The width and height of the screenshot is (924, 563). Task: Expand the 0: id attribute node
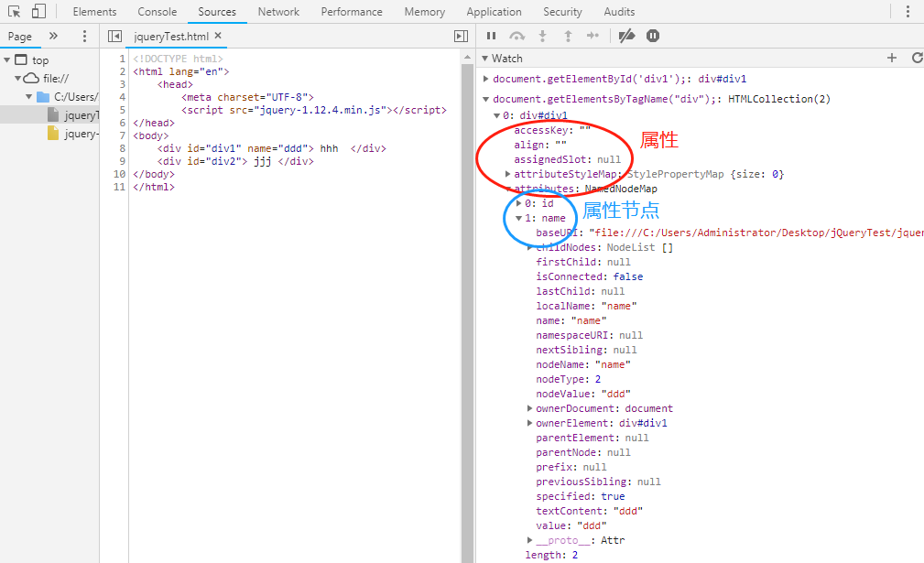coord(518,203)
